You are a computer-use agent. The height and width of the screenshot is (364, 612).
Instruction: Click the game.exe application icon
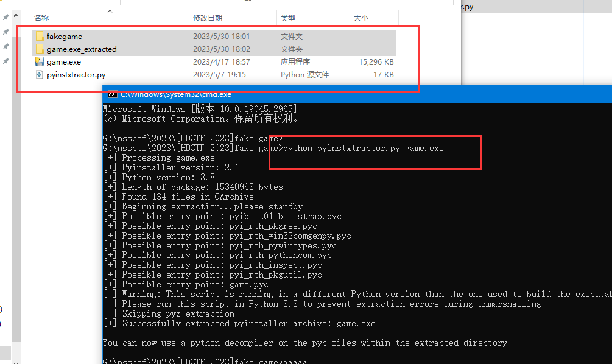(x=40, y=62)
